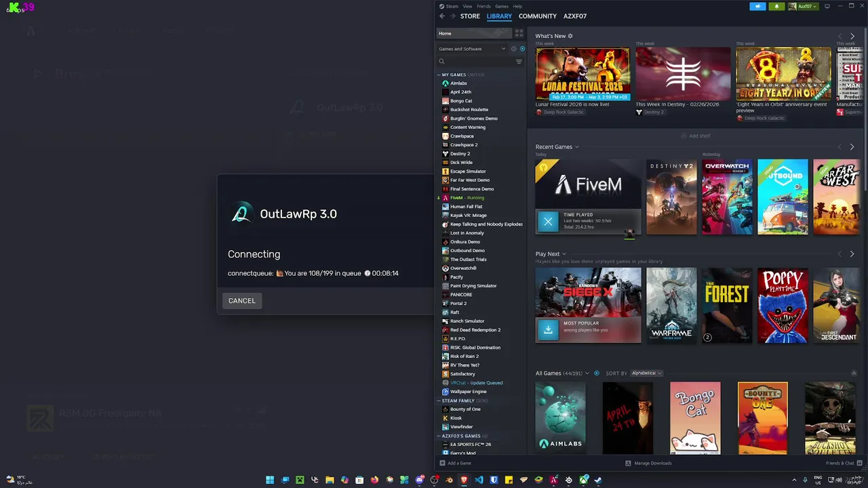Click next arrow in What's New shelf
The image size is (868, 488).
tap(852, 36)
